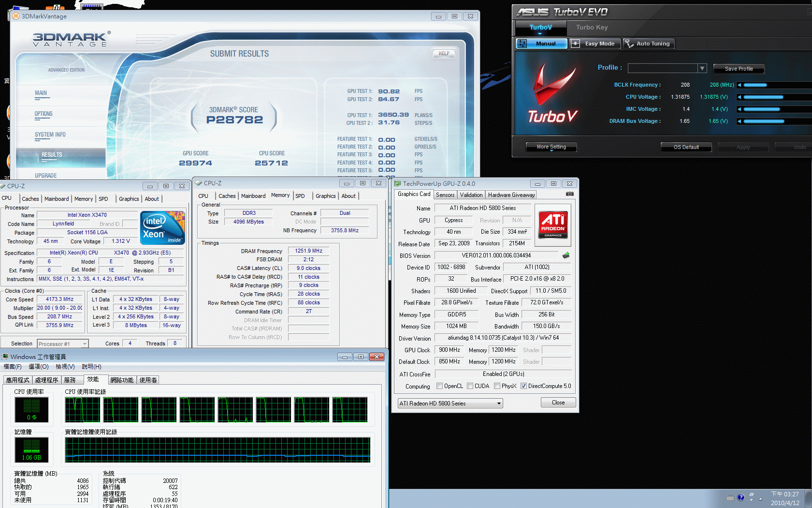
Task: Click DRAM Bus Voltage decrease arrow in TurboV
Action: [x=739, y=121]
